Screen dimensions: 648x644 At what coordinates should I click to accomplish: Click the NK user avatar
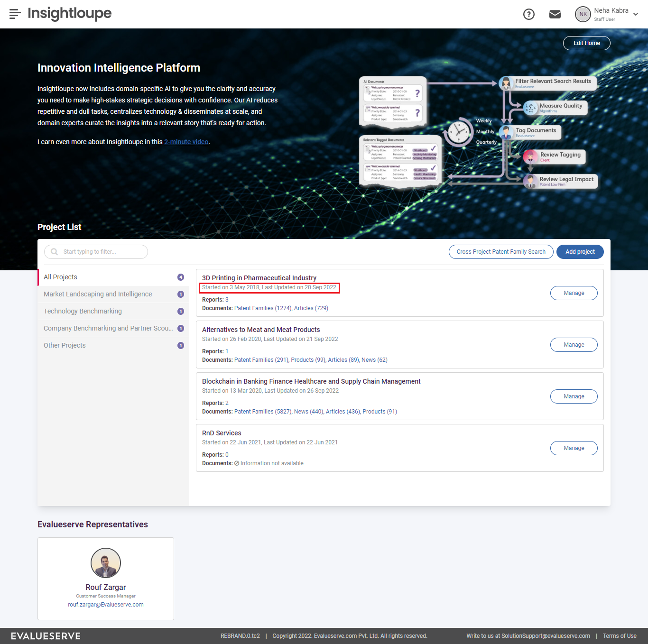click(583, 14)
